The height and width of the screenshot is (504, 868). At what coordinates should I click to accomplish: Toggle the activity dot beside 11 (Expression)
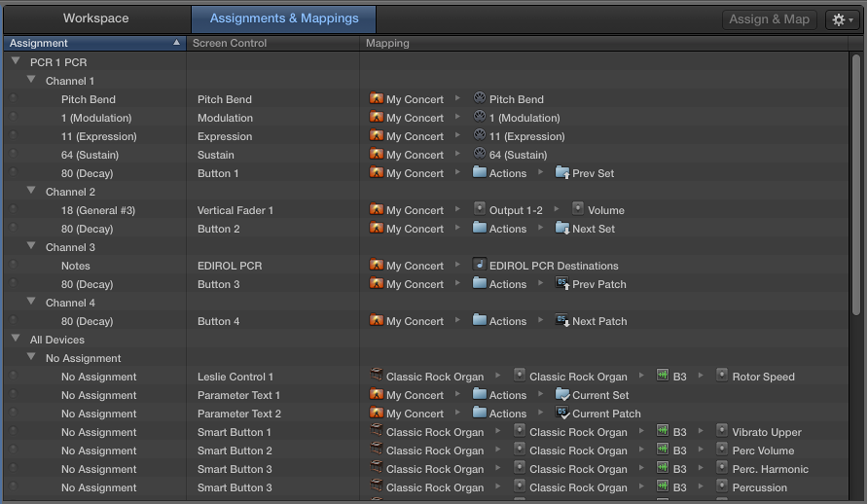coord(14,135)
